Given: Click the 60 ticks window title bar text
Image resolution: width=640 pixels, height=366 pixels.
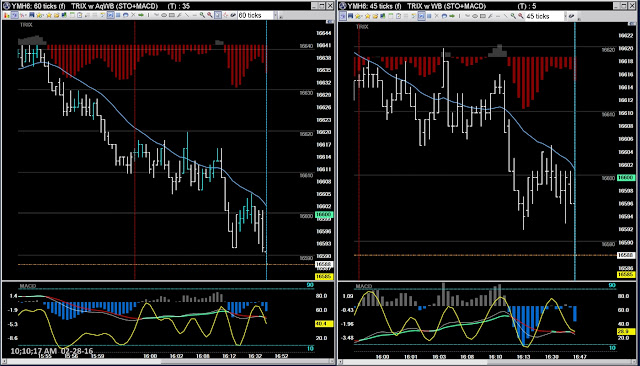Looking at the screenshot, I should (x=100, y=6).
